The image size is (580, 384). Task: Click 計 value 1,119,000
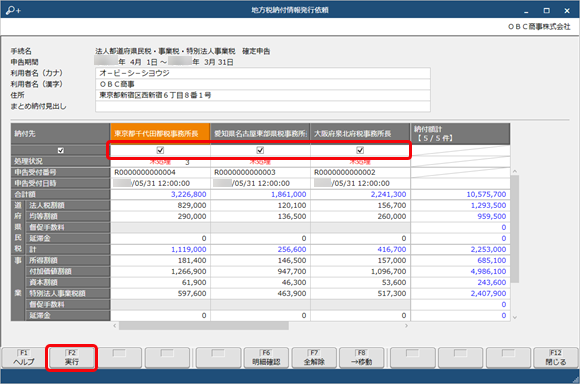tap(189, 250)
